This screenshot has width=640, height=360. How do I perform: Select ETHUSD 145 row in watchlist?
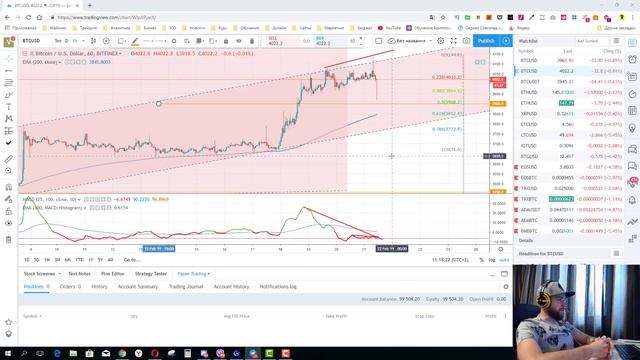[569, 92]
